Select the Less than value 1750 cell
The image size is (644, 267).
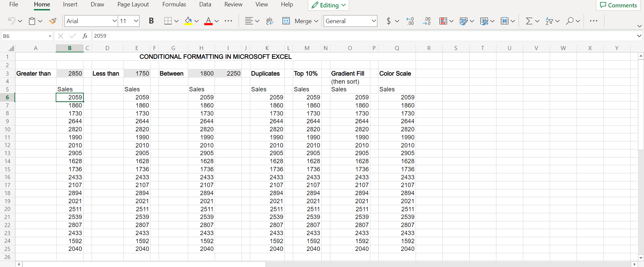coord(137,74)
